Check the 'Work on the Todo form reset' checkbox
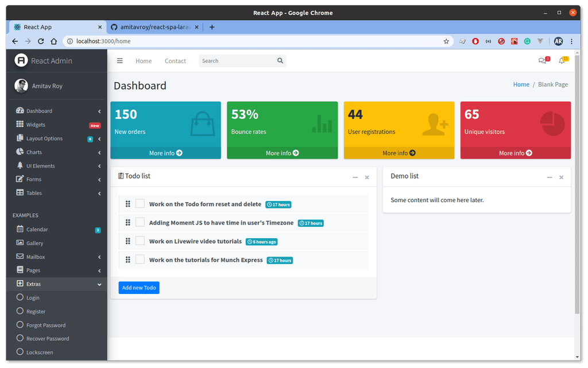The height and width of the screenshot is (368, 588). pyautogui.click(x=140, y=203)
